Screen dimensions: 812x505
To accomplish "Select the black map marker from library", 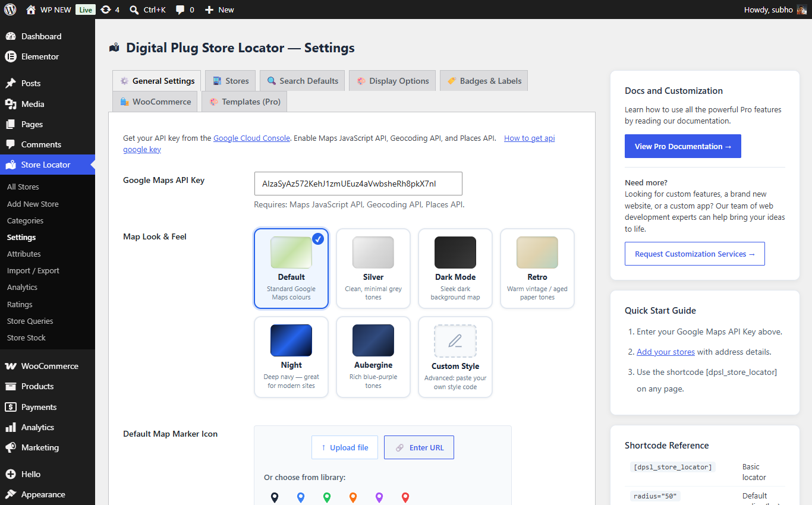I will point(275,497).
